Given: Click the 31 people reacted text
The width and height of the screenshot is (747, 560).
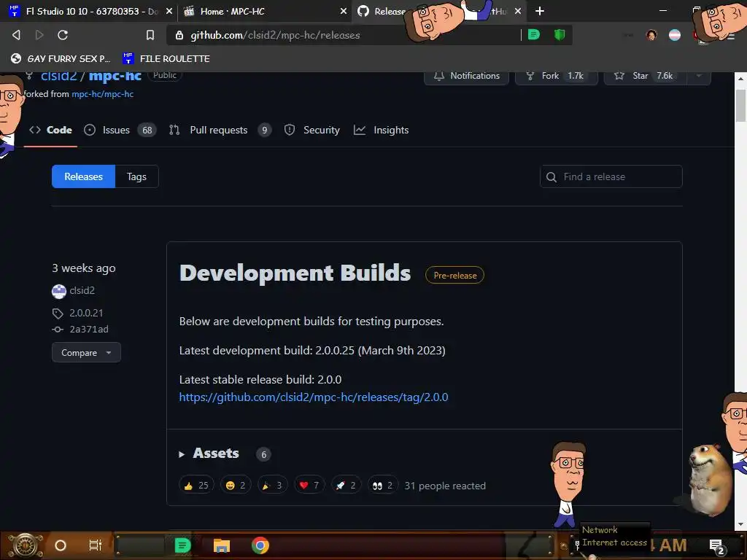Looking at the screenshot, I should (445, 486).
